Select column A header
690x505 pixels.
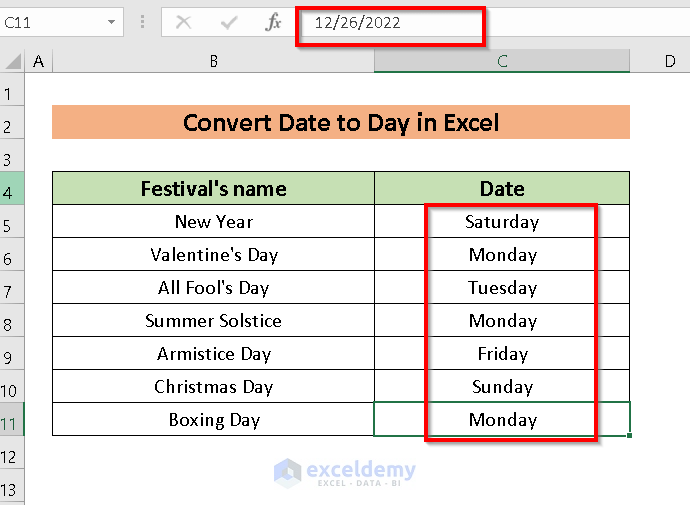[39, 61]
